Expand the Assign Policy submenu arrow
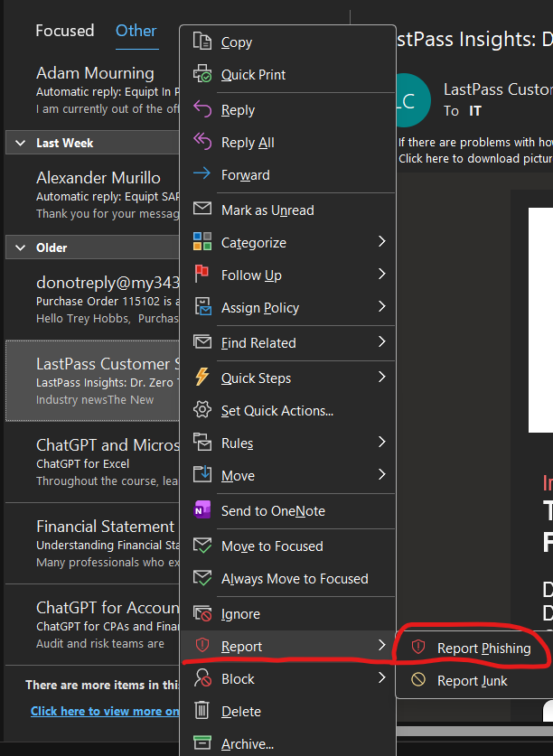The height and width of the screenshot is (756, 553). point(381,306)
